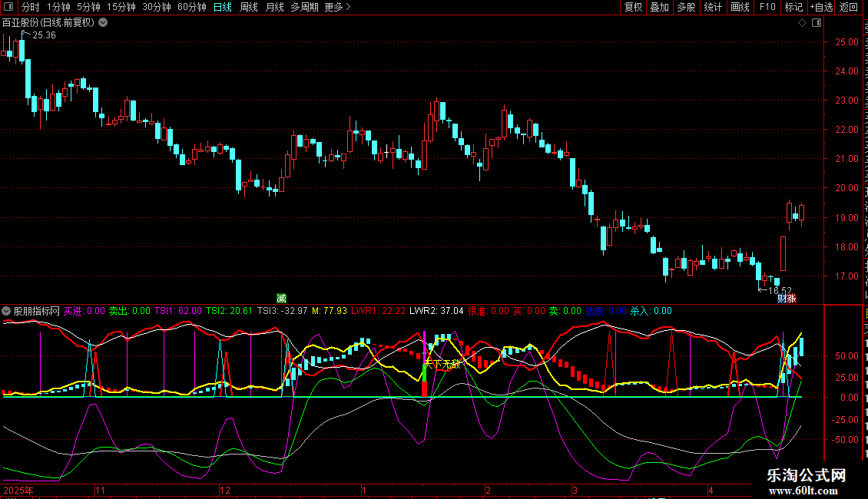
Task: Click the 百亚股份(日线.前复权) title
Action: (x=48, y=23)
